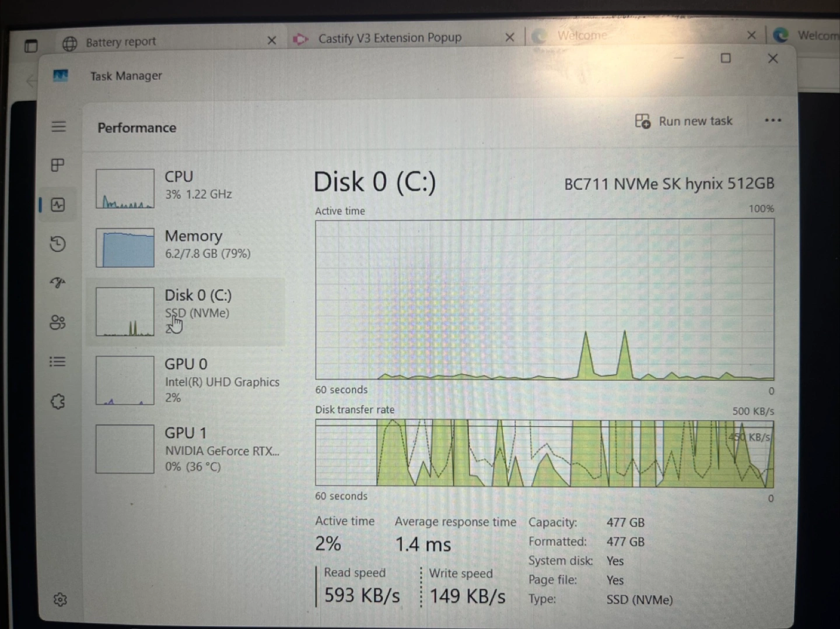Click the Type SSD (NVMe) value
Viewport: 840px width, 629px height.
[639, 599]
